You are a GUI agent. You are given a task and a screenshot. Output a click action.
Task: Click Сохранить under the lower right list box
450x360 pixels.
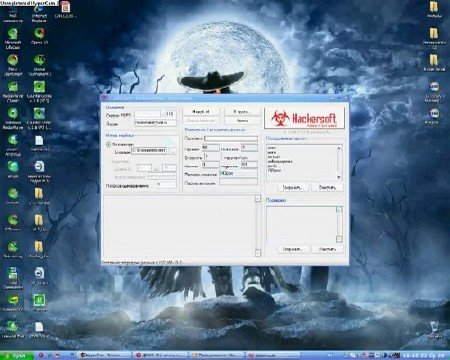click(292, 249)
